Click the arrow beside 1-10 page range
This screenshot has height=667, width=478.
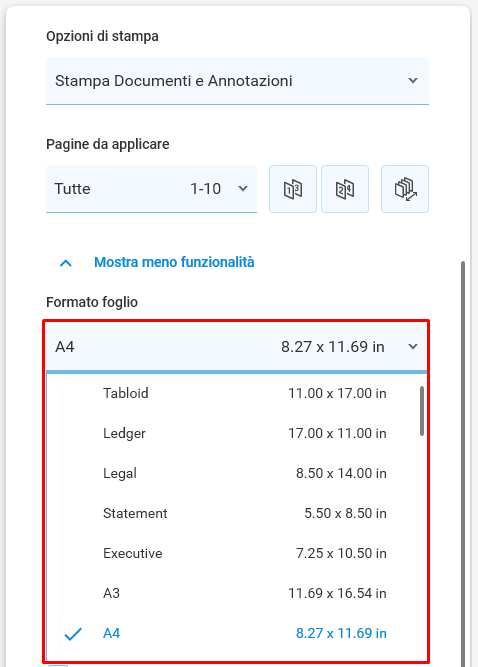(x=243, y=188)
